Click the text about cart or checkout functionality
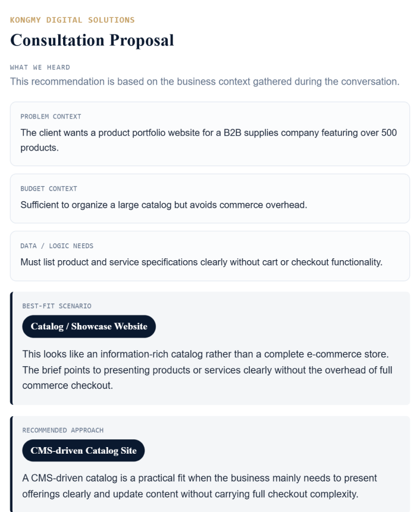 (x=201, y=263)
